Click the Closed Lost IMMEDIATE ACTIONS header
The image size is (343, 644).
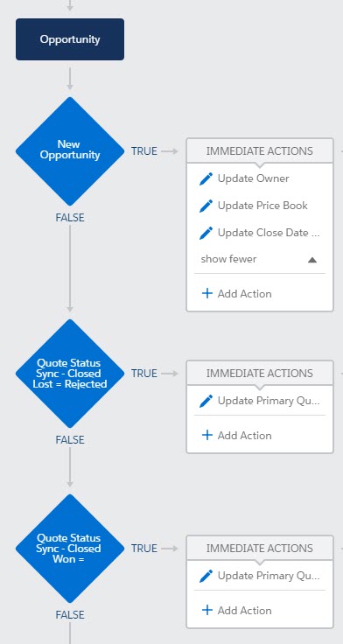[260, 373]
